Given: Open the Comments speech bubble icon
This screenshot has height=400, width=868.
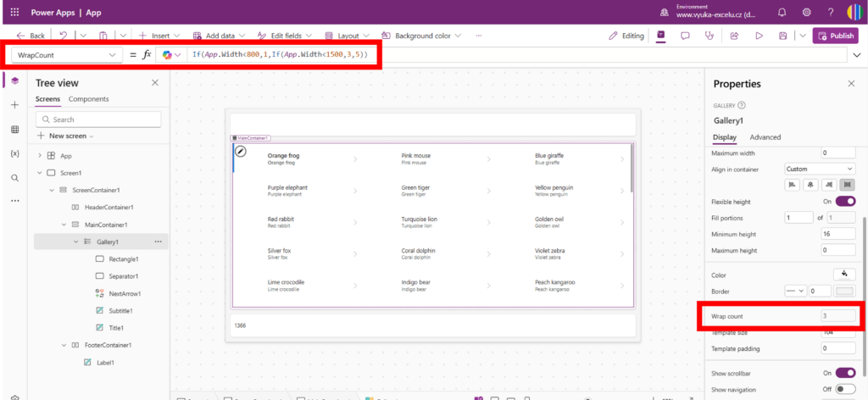Looking at the screenshot, I should [685, 36].
